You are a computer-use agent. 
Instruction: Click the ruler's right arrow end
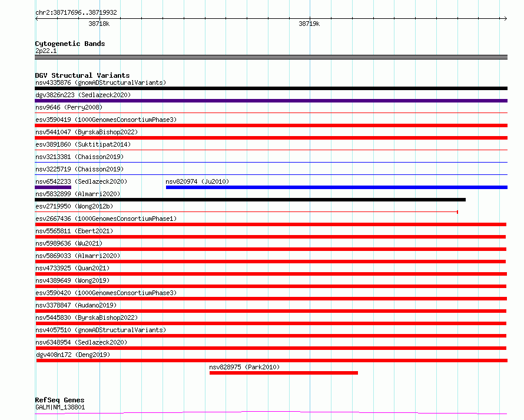pos(505,19)
